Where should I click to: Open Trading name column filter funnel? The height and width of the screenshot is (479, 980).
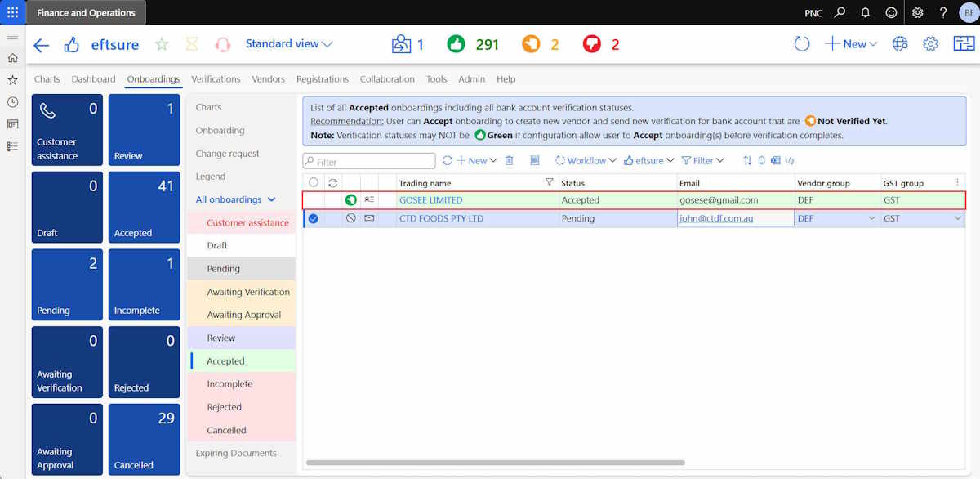tap(549, 182)
